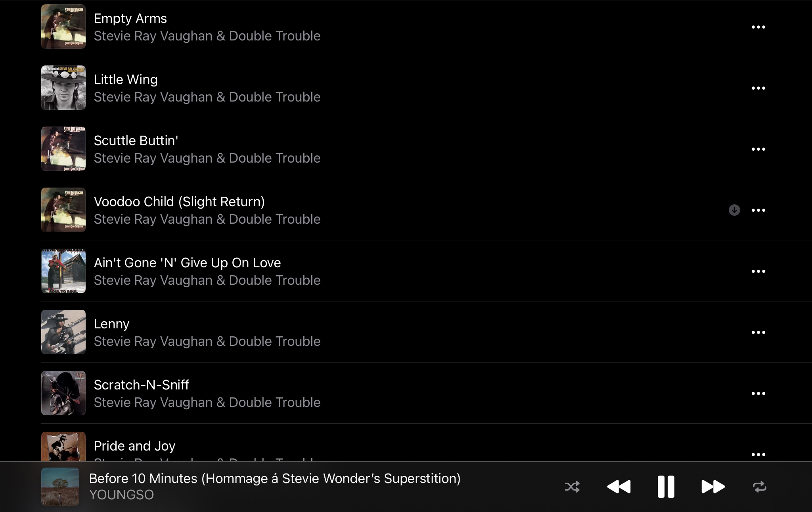The width and height of the screenshot is (812, 512).
Task: Click the Soul to Soul album cover
Action: (x=63, y=271)
